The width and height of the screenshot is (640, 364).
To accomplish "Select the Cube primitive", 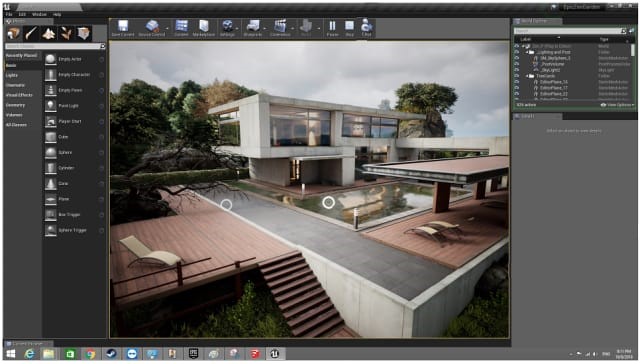I will coord(74,137).
